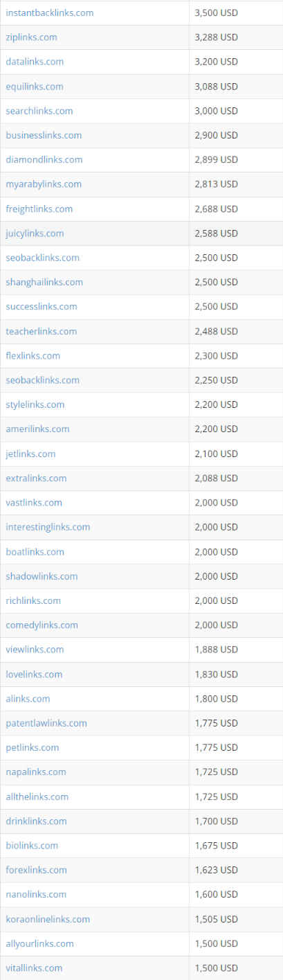Open datalinks.com listing
Screen dimensions: 283x980
pyautogui.click(x=35, y=62)
